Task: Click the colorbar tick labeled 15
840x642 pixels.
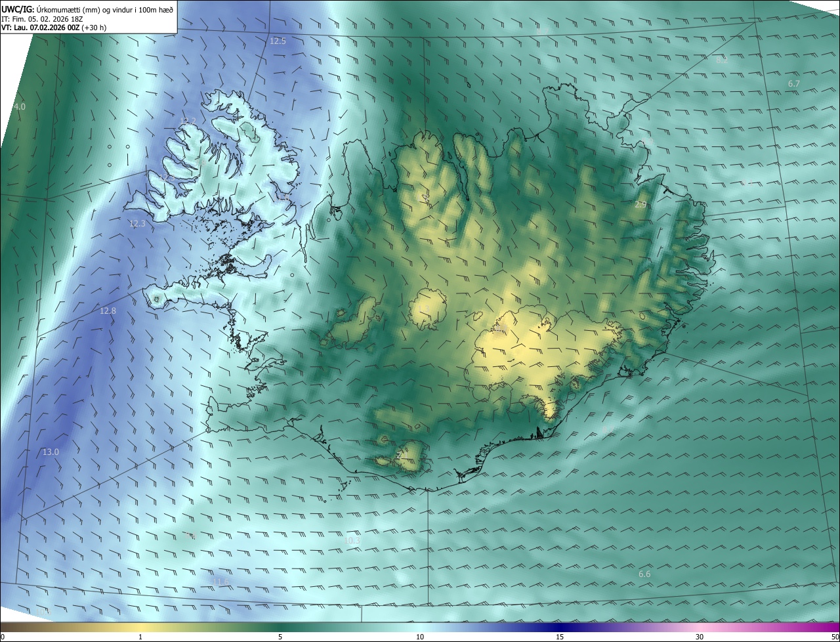Action: tap(560, 637)
